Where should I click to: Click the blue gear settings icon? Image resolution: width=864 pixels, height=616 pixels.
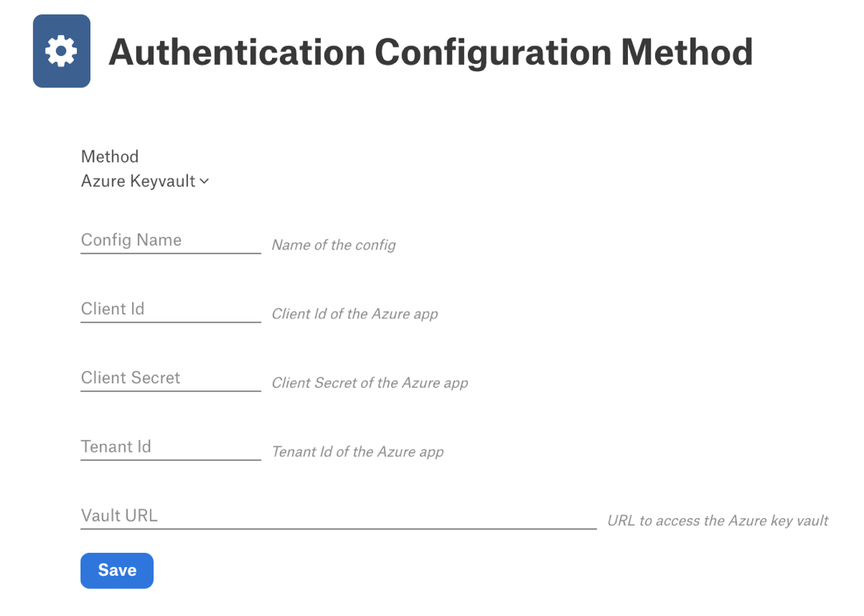click(61, 51)
